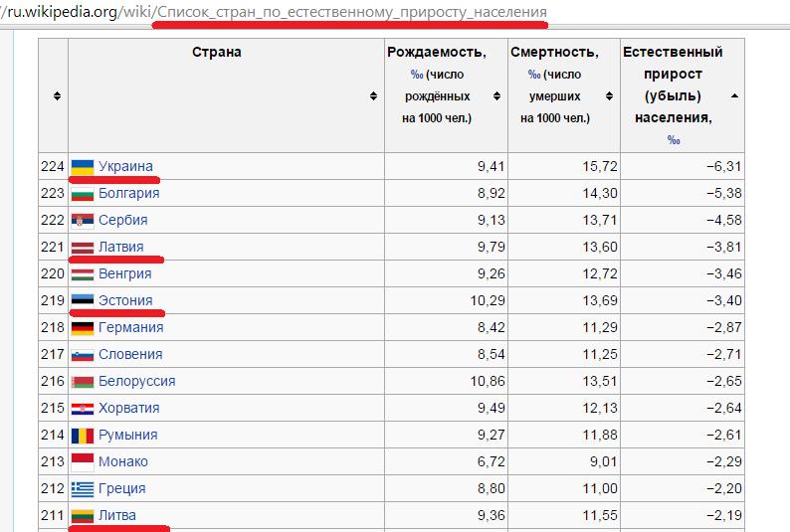Open the Латвия article link
Viewport: 790px width, 532px height.
tap(121, 247)
